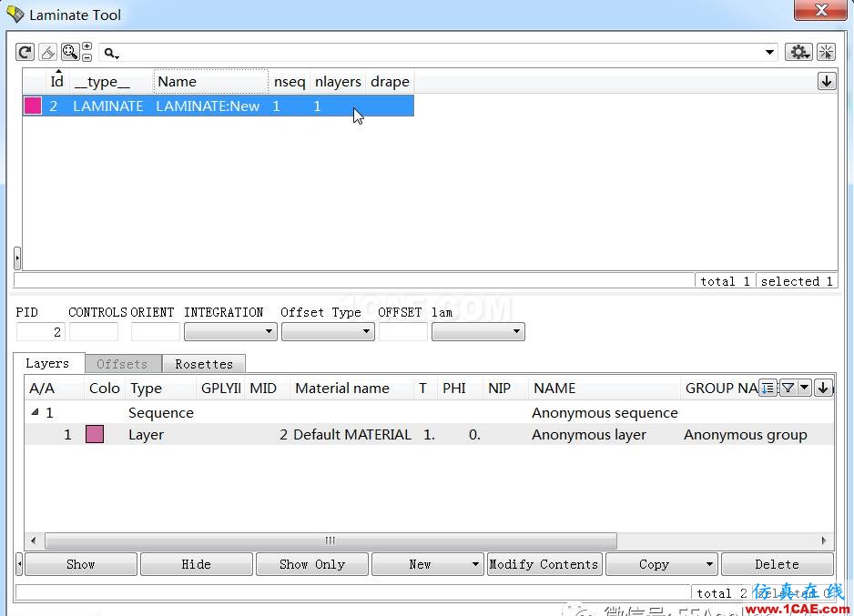Click the horizontal scrollbar thumb
The height and width of the screenshot is (616, 854).
(330, 540)
